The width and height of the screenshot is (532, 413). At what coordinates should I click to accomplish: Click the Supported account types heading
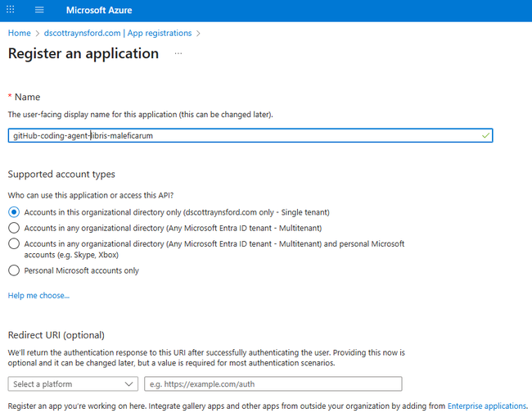(x=61, y=175)
